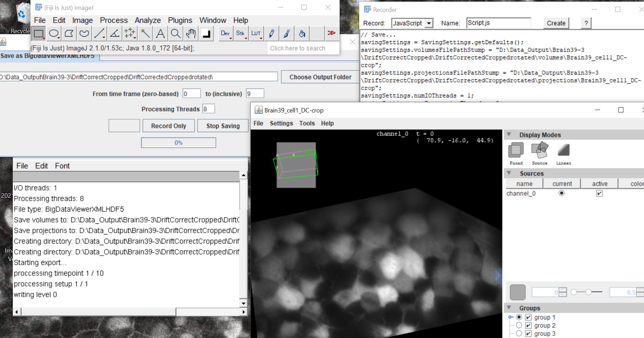The height and width of the screenshot is (338, 644).
Task: Click the Choose Output Folder button
Action: [320, 77]
